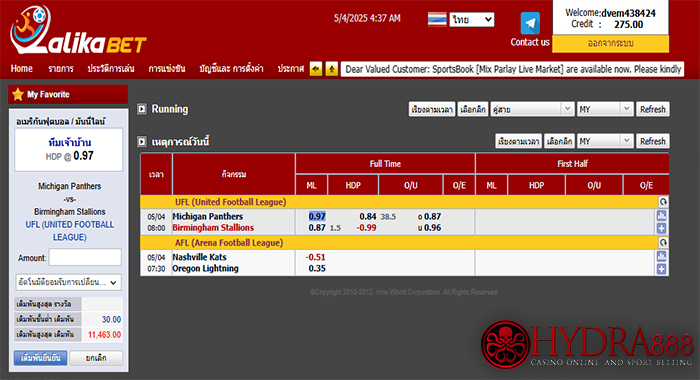Click UFL (UNITED FOOTBALL LEAGUE) link in bet slip
Screen dimensions: 700x380
pos(70,231)
